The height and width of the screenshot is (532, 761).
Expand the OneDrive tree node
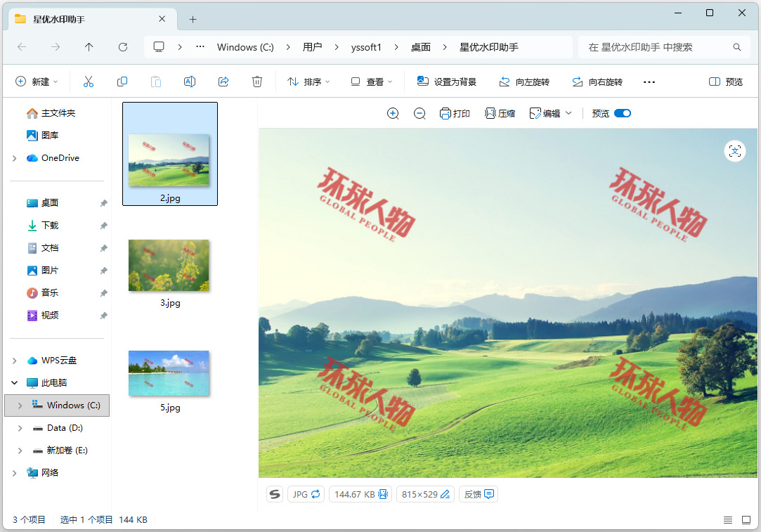[x=15, y=158]
